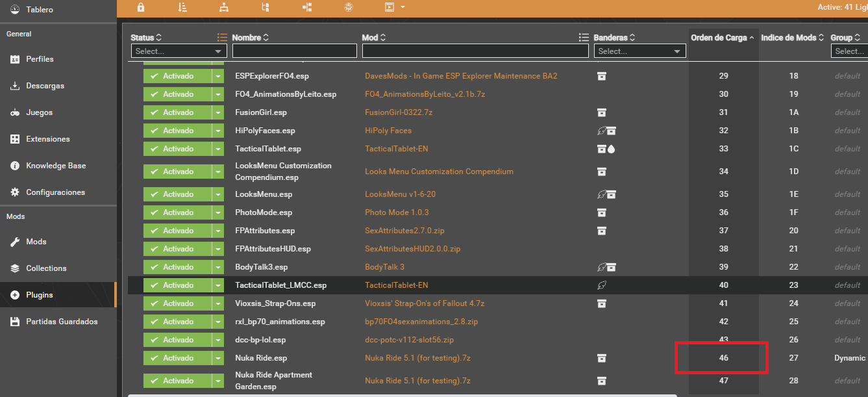The width and height of the screenshot is (868, 397).
Task: Click archive icon in LooksMenu Customization Compendium row
Action: tap(602, 172)
